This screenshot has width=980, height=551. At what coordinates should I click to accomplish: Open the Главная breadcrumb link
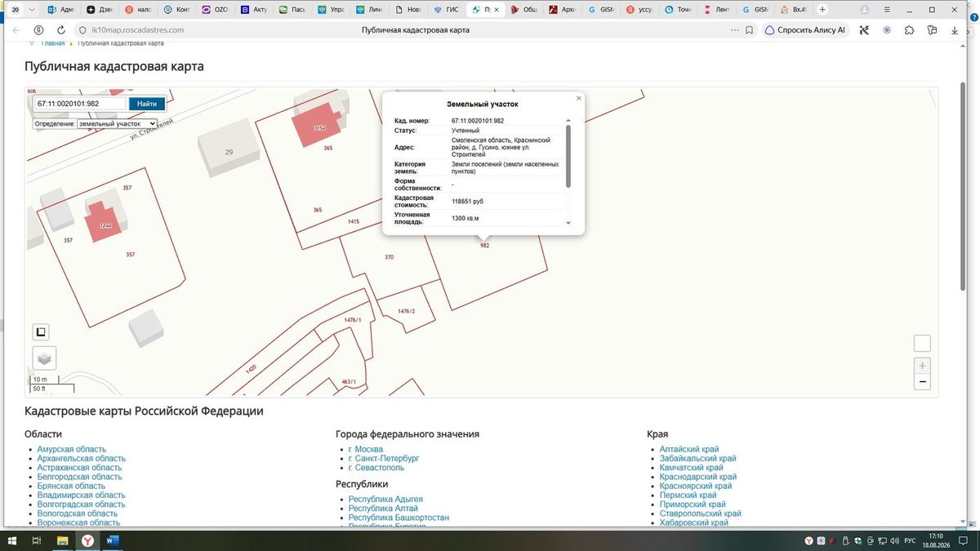pos(53,43)
